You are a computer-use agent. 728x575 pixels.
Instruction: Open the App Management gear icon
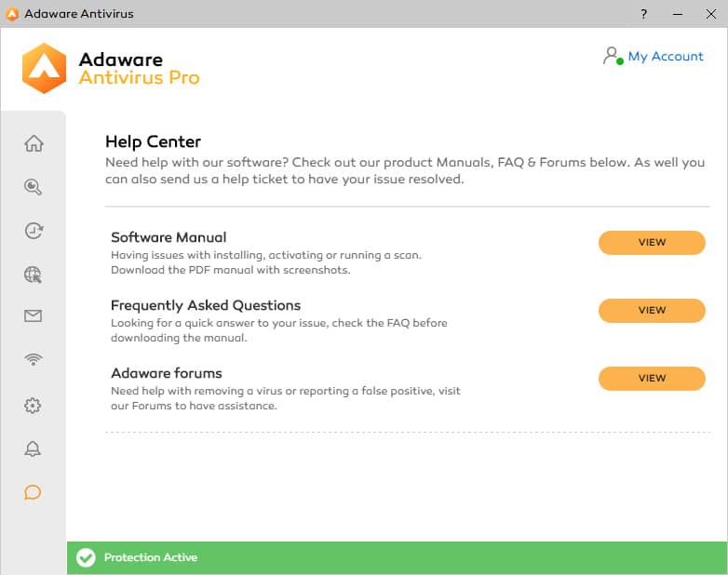33,406
